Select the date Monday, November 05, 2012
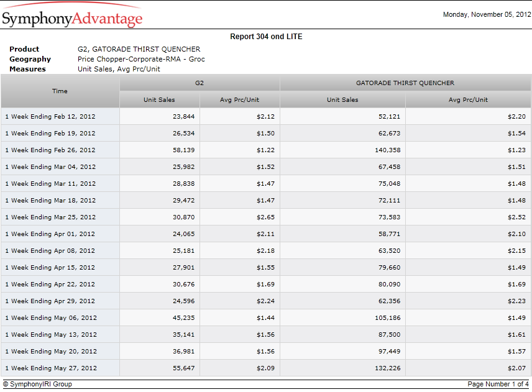Screen dimensions: 532x392 coord(487,14)
